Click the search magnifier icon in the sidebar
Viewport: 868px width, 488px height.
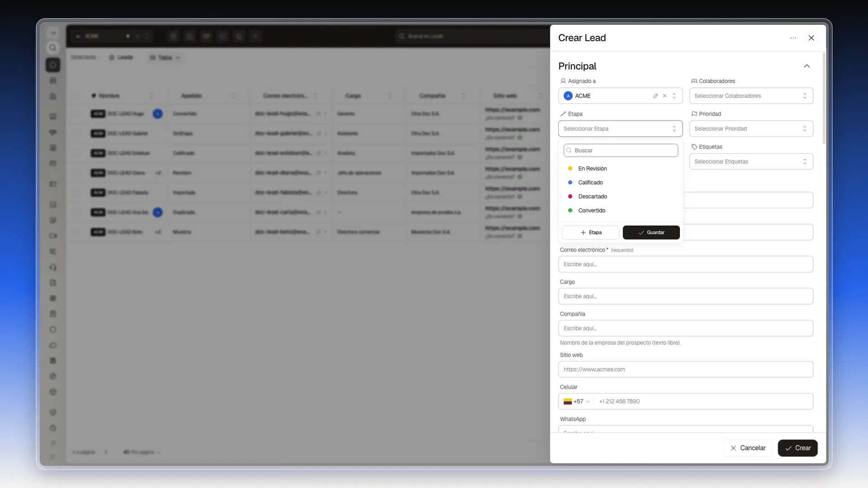coord(53,48)
